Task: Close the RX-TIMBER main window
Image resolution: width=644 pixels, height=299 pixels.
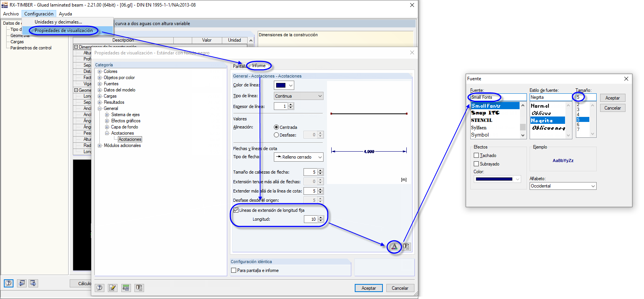Action: pyautogui.click(x=412, y=5)
